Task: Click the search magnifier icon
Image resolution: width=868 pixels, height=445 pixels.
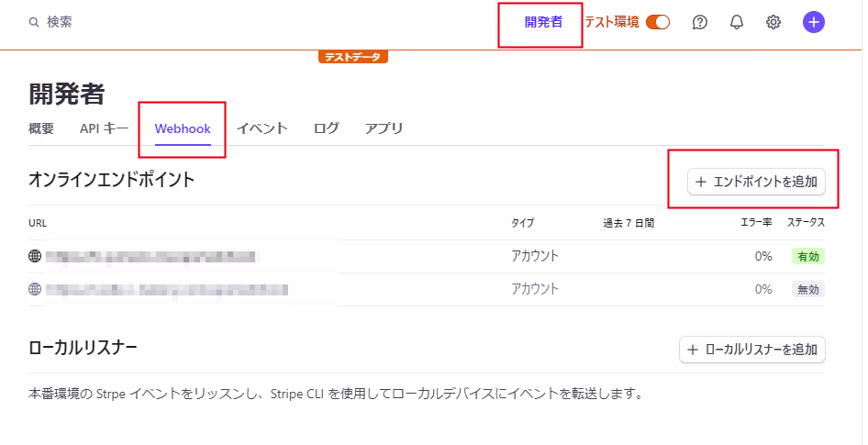Action: (x=34, y=23)
